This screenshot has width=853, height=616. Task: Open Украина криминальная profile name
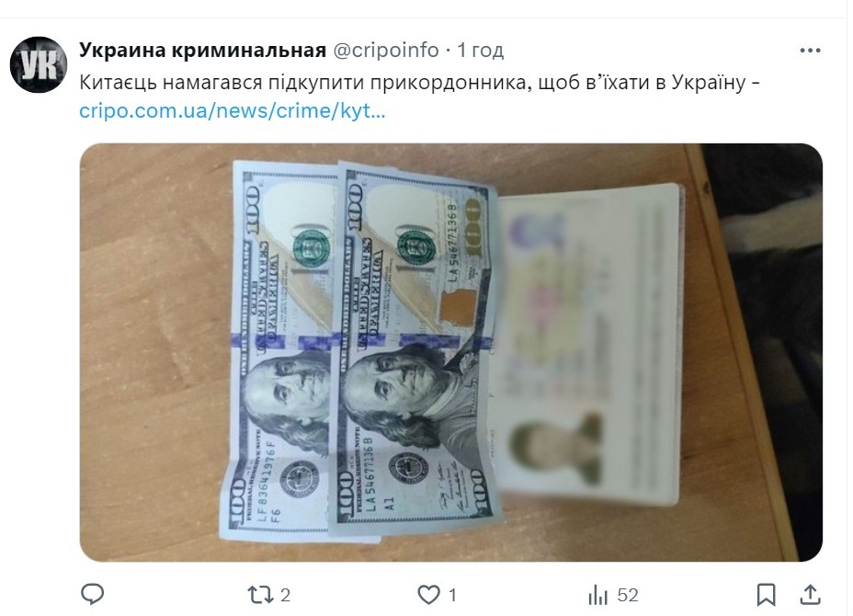(x=202, y=50)
